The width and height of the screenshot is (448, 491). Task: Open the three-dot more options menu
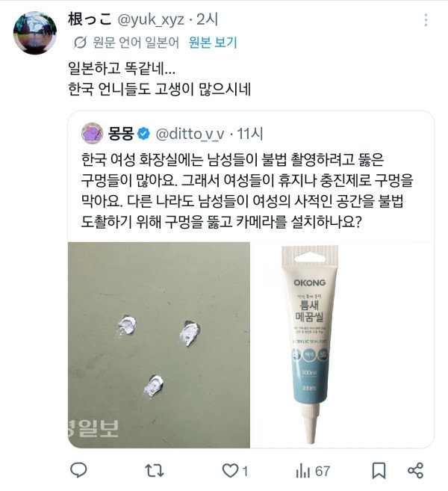tap(426, 20)
